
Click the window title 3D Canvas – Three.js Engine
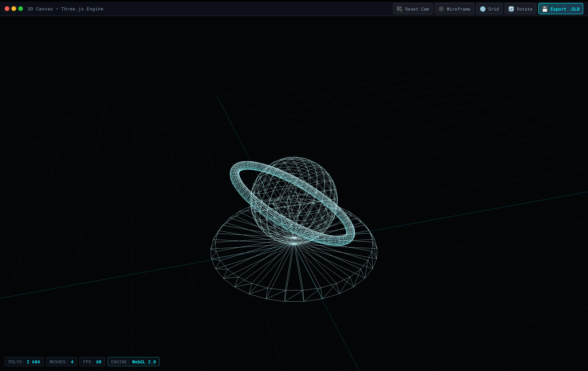(65, 9)
